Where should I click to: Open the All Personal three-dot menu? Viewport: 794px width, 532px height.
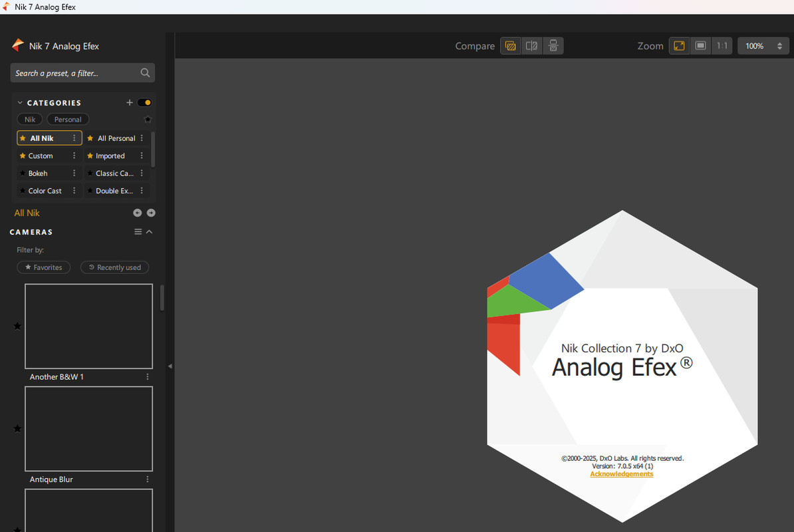(142, 138)
